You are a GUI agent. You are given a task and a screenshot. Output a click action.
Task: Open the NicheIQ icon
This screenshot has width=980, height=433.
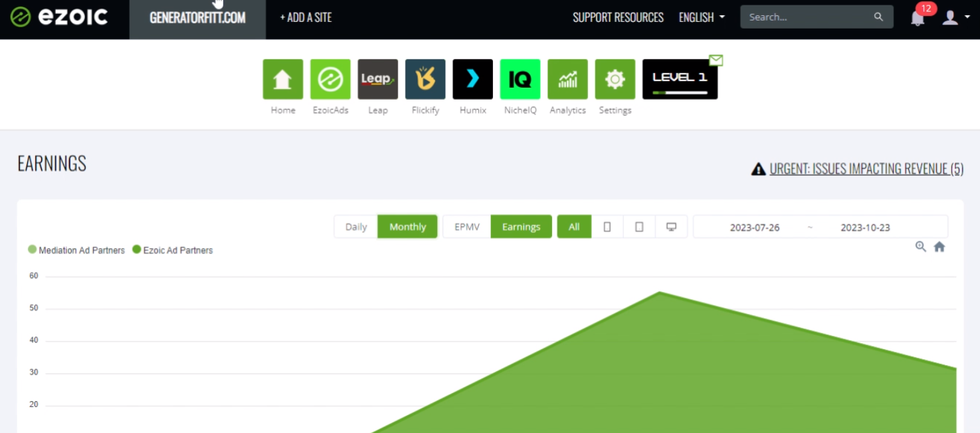coord(520,79)
